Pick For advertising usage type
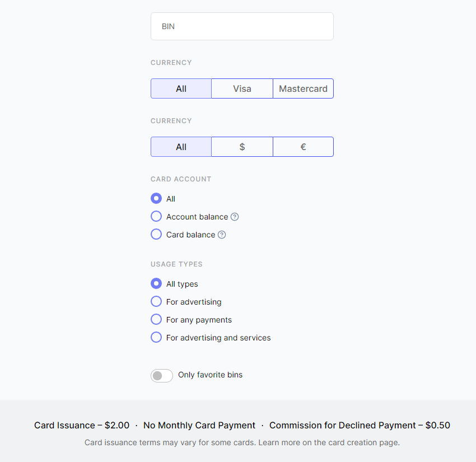 point(156,301)
